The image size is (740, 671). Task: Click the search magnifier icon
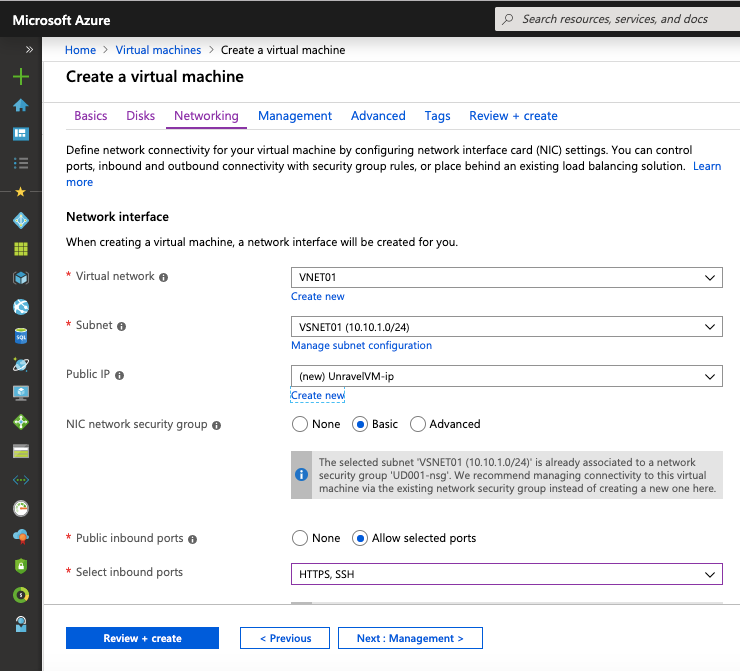[x=508, y=19]
